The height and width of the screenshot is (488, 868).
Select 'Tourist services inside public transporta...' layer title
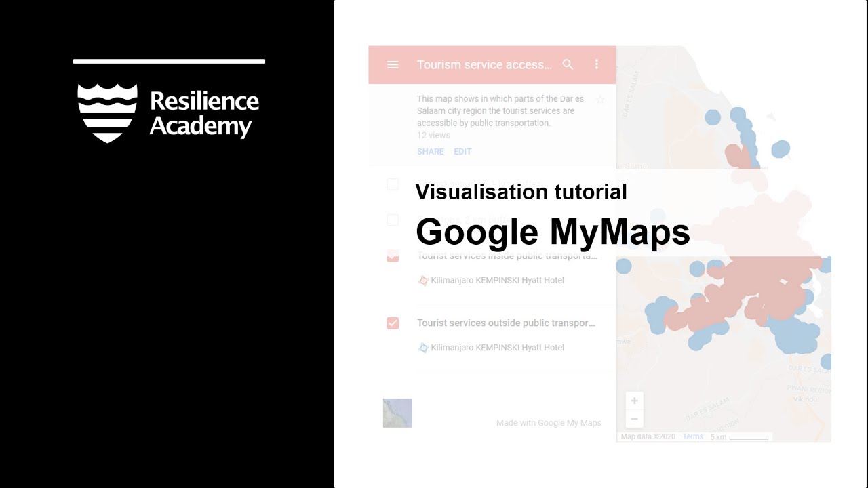coord(507,256)
